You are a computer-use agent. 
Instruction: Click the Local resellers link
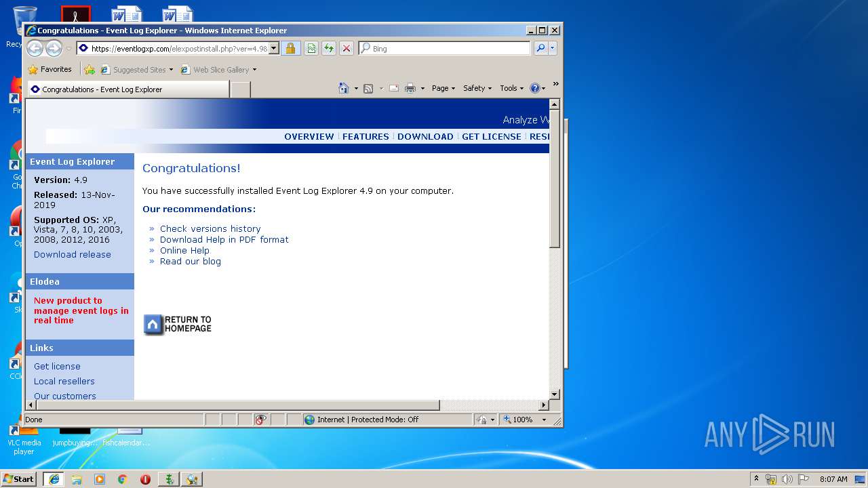pos(64,381)
